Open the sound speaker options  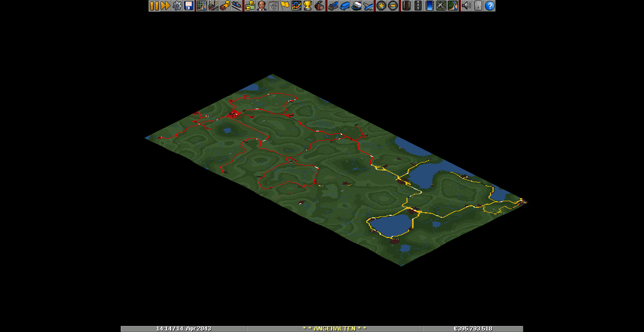[x=466, y=6]
